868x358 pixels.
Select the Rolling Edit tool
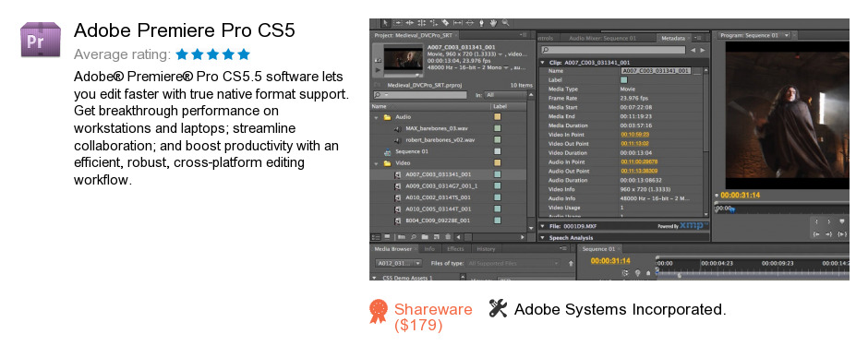click(421, 23)
